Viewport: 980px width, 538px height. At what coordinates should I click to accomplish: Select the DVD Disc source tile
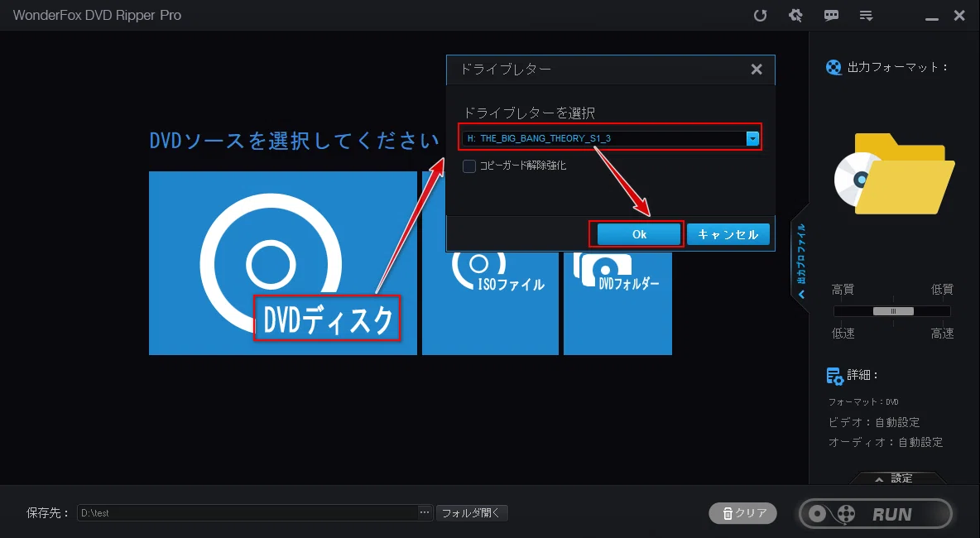(x=282, y=263)
